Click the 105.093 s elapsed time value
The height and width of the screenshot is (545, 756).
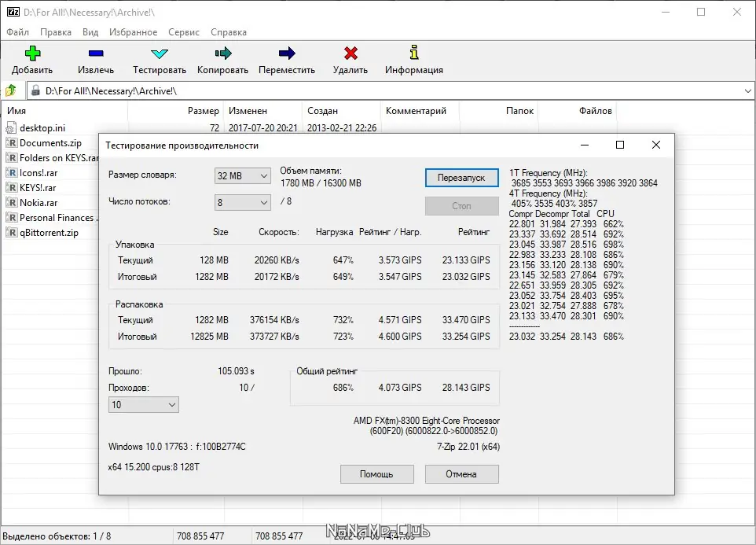[236, 371]
